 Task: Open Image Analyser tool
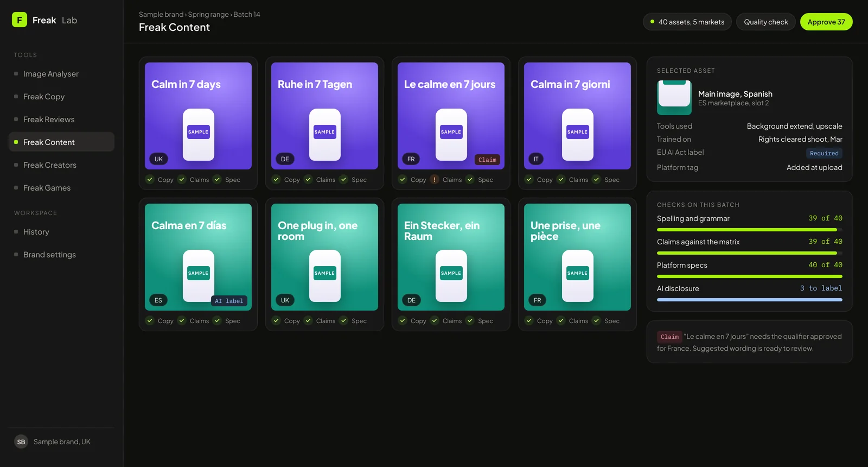click(x=61, y=74)
